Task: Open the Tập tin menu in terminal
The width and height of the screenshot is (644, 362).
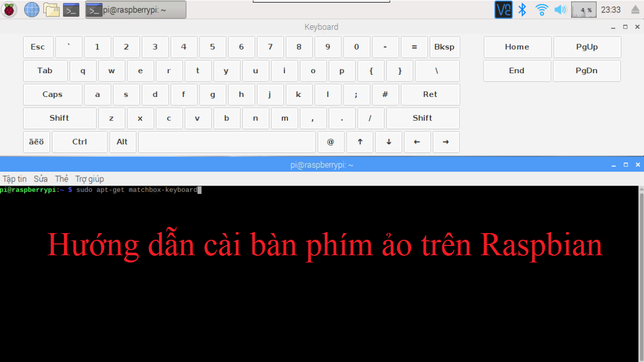Action: click(x=15, y=179)
